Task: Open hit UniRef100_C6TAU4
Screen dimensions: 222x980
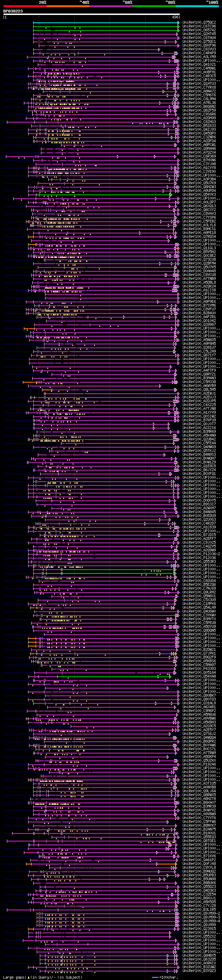Action: pos(199,38)
